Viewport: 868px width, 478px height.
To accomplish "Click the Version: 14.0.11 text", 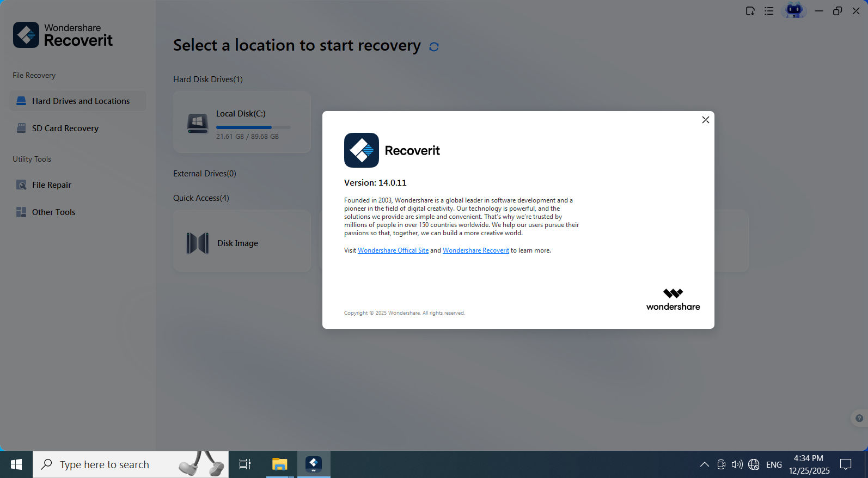I will click(375, 183).
